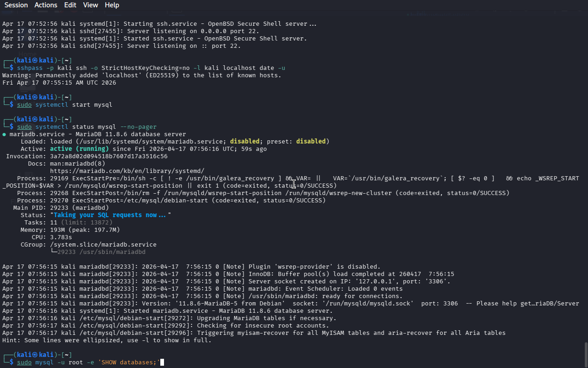Click the green status dot beside mariadb.service
Viewport: 588px width, 368px height.
(x=4, y=134)
